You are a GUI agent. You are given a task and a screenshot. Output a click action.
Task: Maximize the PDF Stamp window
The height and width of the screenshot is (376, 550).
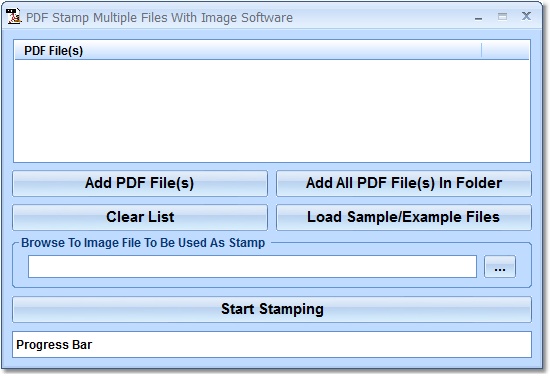pos(502,16)
